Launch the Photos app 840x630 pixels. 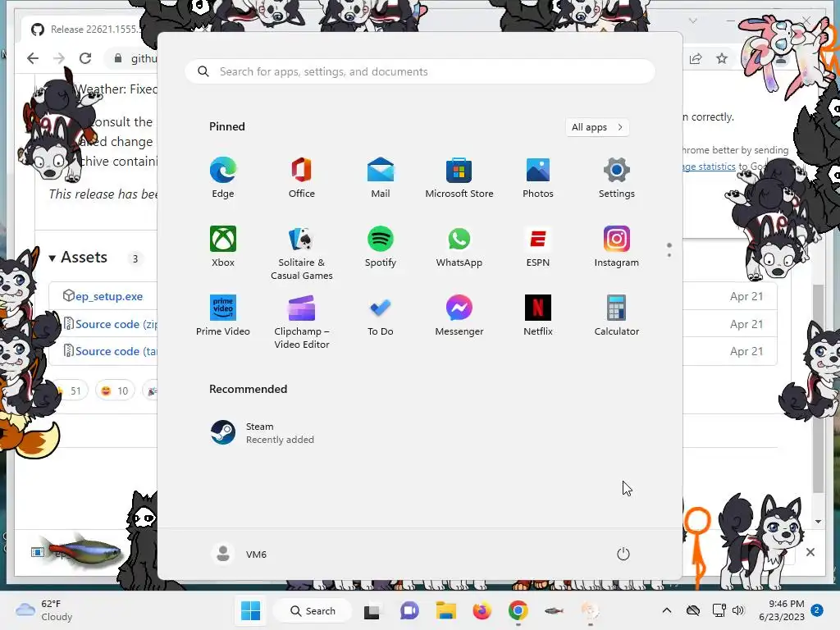[x=538, y=178]
